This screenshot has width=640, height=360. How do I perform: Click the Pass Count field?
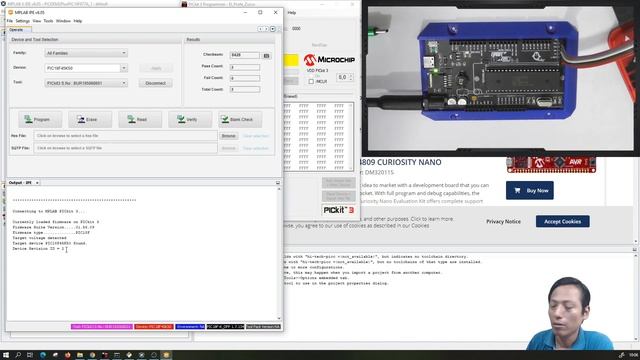click(245, 67)
